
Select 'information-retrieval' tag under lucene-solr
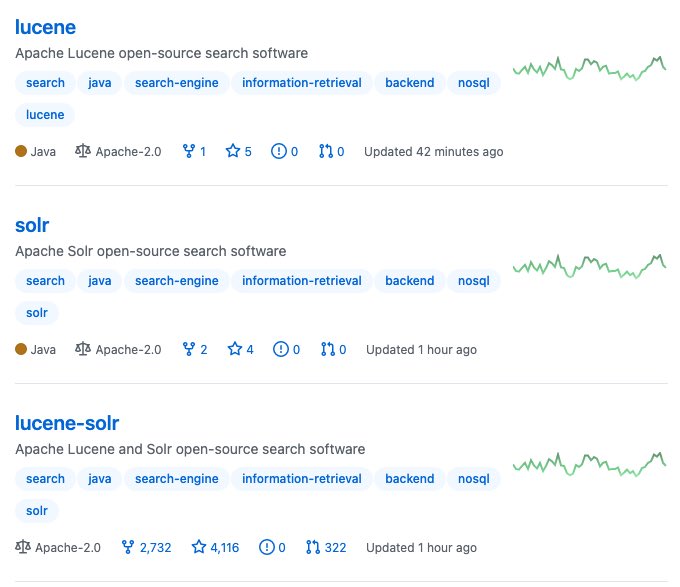click(x=301, y=479)
